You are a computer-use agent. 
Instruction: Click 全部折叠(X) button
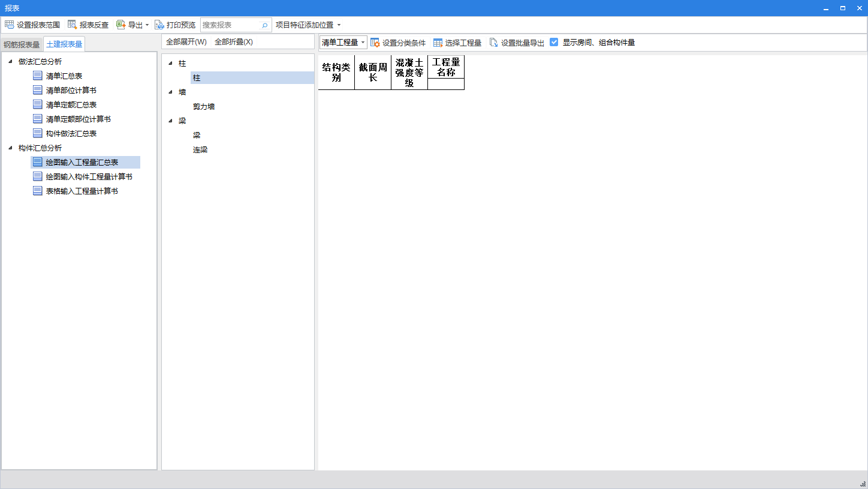pyautogui.click(x=234, y=42)
